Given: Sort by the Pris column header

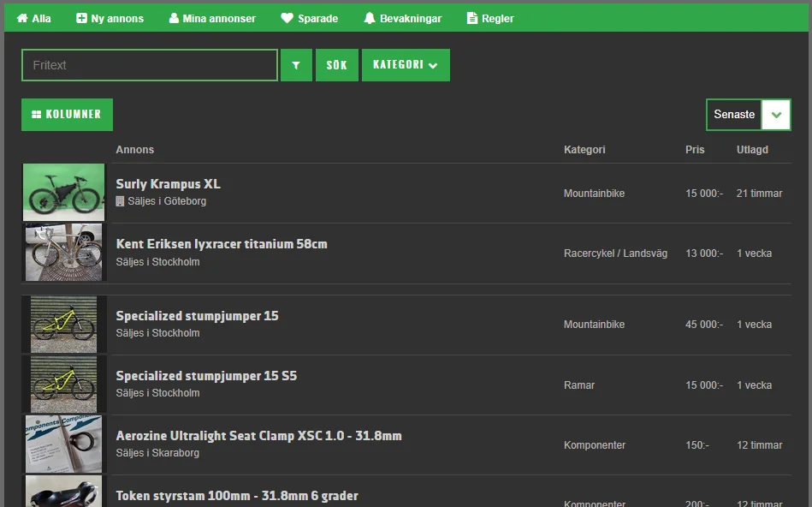Looking at the screenshot, I should click(695, 150).
